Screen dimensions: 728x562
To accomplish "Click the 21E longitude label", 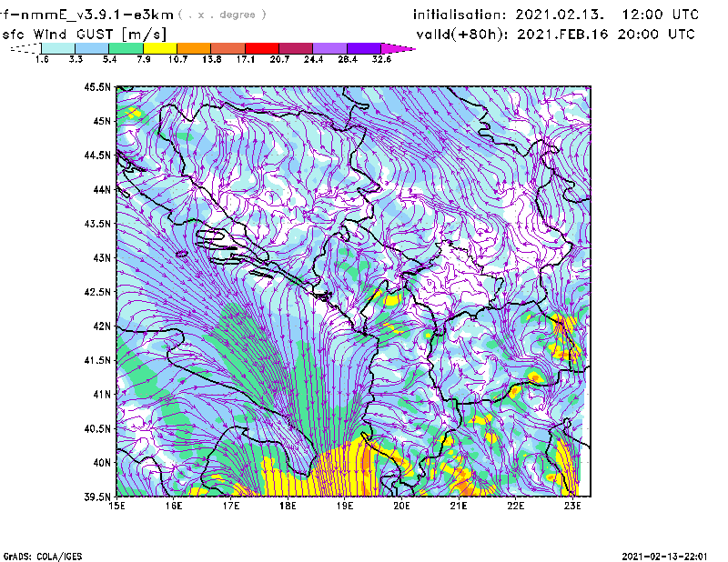I will point(459,506).
